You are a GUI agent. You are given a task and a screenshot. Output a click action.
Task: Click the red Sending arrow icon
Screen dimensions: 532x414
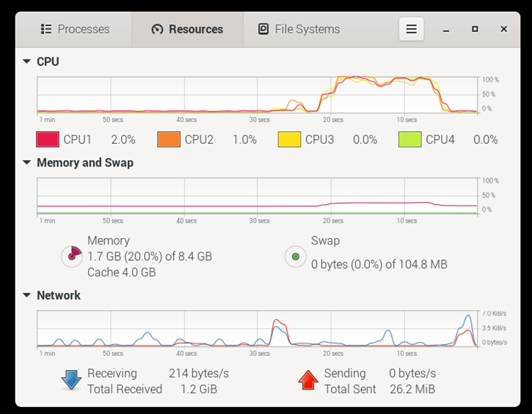click(x=308, y=380)
